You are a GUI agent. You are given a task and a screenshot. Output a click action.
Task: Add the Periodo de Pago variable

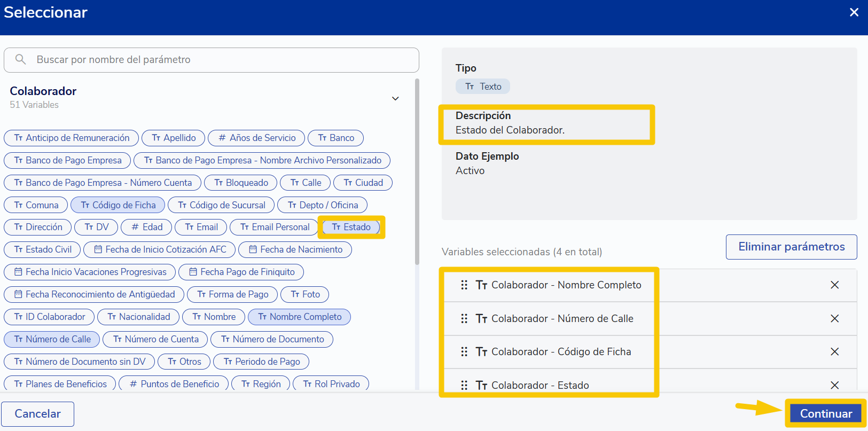tap(261, 362)
